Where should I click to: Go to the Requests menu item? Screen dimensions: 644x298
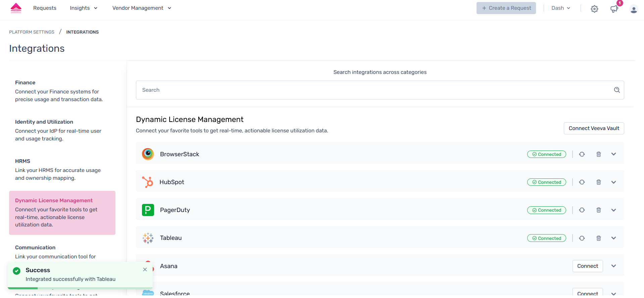click(45, 8)
